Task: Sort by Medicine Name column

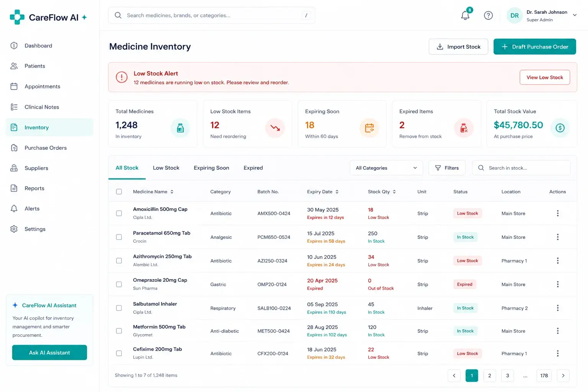Action: pos(153,192)
